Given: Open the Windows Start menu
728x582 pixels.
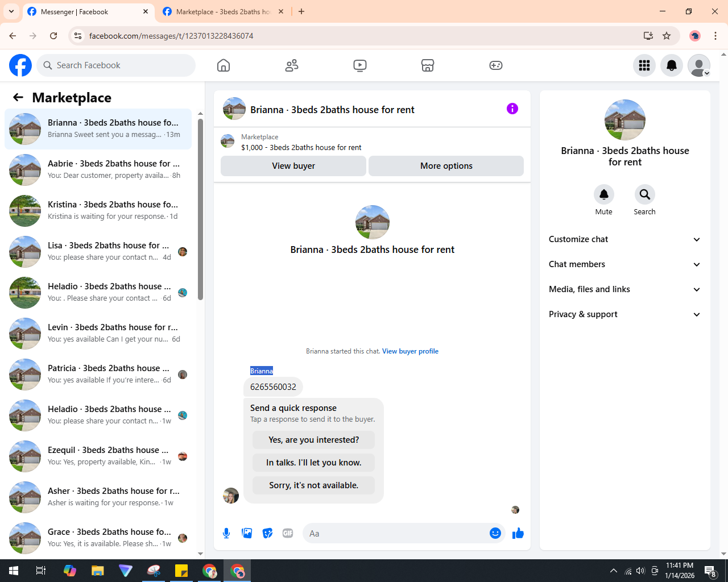Looking at the screenshot, I should pyautogui.click(x=14, y=571).
